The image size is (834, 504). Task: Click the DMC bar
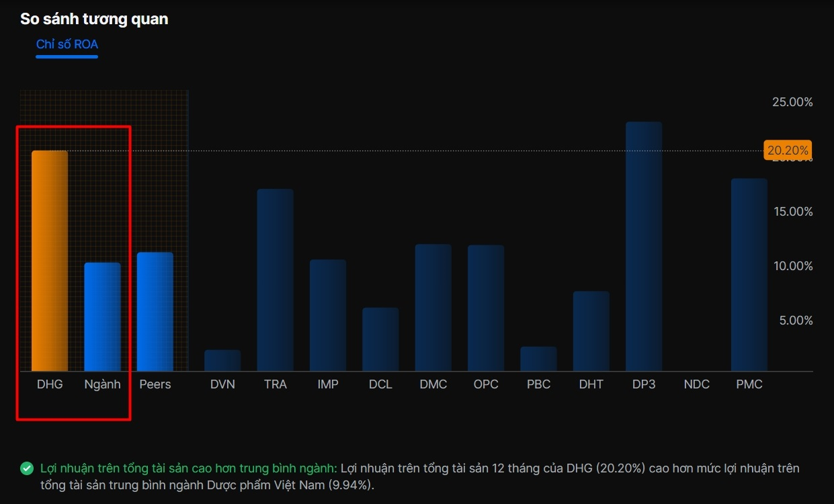433,308
